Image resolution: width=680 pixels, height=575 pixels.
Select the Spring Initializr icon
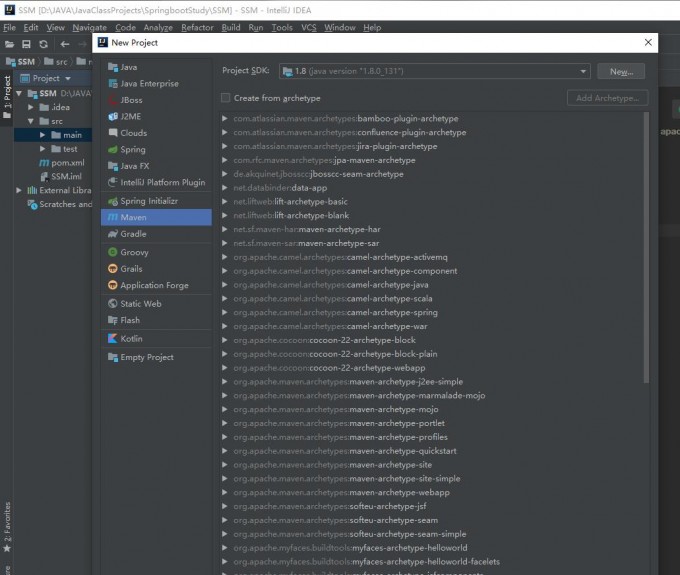(112, 200)
